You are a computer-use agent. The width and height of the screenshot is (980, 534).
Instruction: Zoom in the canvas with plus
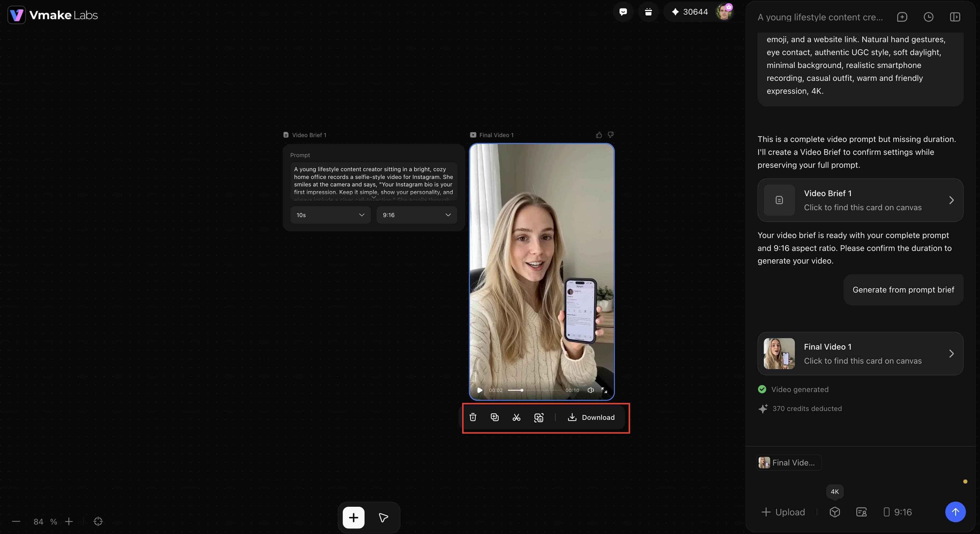point(69,521)
